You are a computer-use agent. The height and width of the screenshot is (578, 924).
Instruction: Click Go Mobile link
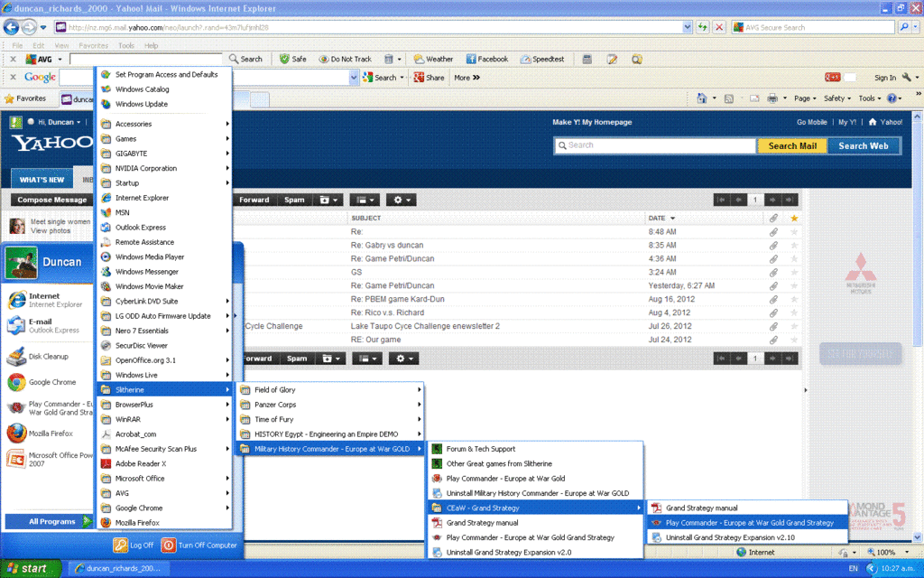pyautogui.click(x=811, y=122)
